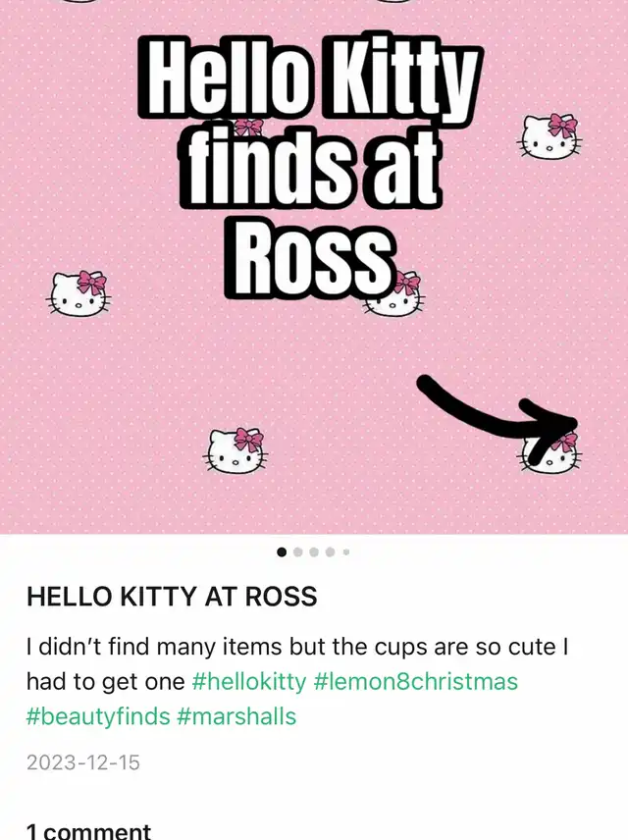Select the small last carousel dot
The height and width of the screenshot is (840, 628).
(346, 551)
